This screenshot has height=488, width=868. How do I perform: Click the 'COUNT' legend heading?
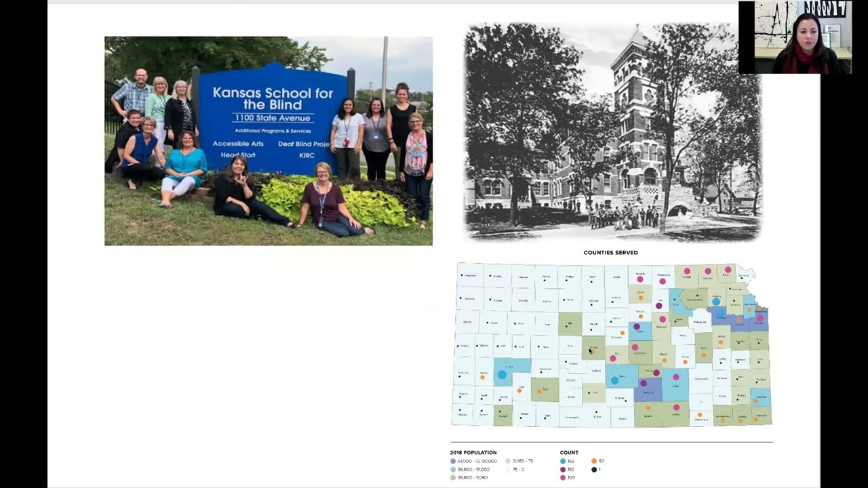click(569, 452)
